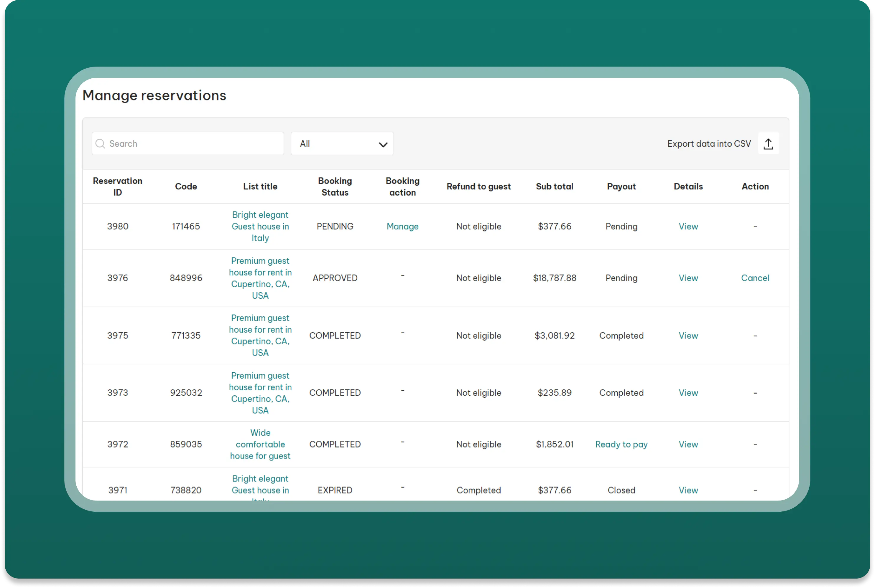Click the APPROVED booking status
The height and width of the screenshot is (588, 875).
(x=335, y=278)
